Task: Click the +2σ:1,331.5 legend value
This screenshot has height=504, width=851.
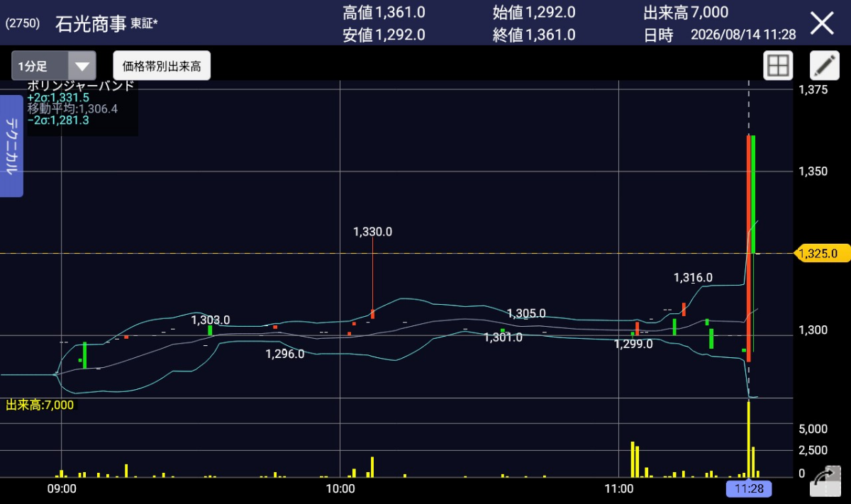Action: 58,97
